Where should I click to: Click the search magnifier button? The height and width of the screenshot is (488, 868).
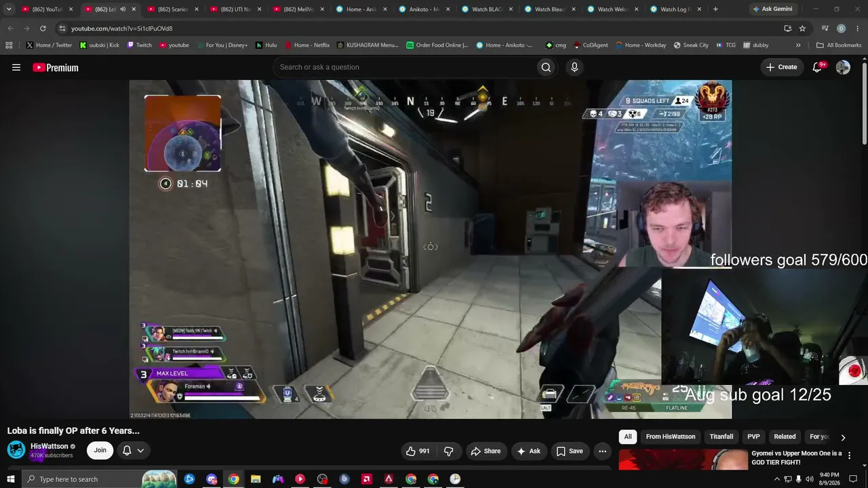coord(546,67)
